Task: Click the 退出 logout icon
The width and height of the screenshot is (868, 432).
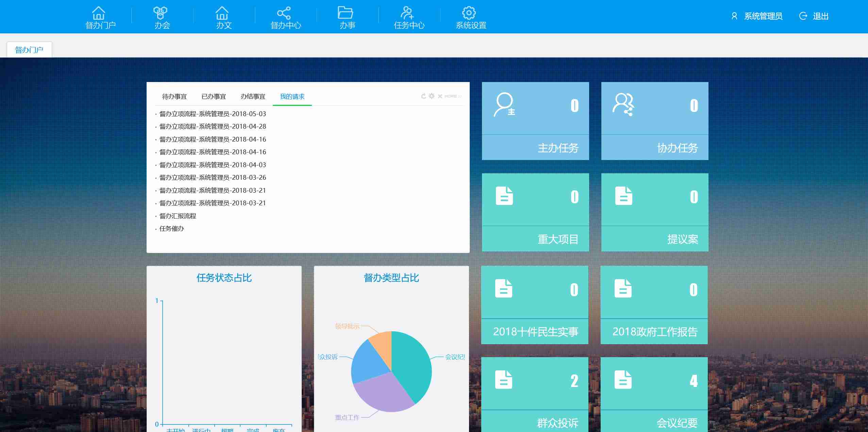Action: 803,16
